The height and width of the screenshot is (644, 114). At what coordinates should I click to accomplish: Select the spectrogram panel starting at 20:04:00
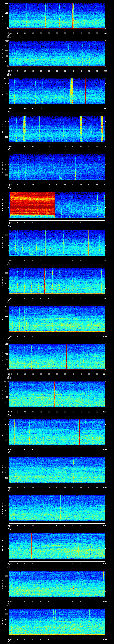57,129
